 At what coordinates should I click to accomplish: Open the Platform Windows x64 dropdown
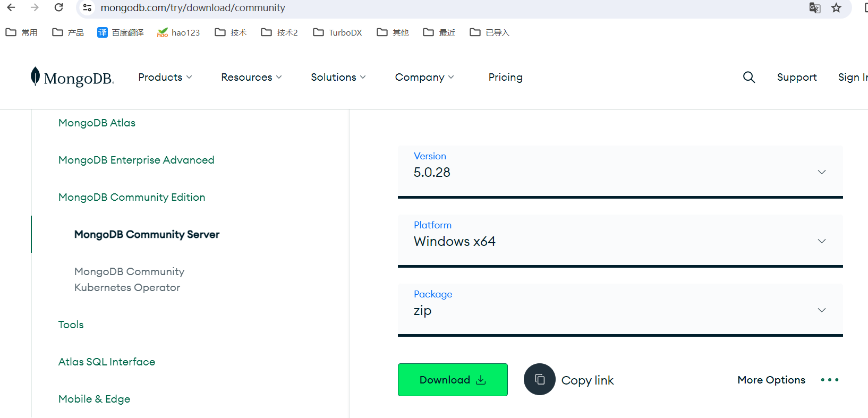click(620, 241)
